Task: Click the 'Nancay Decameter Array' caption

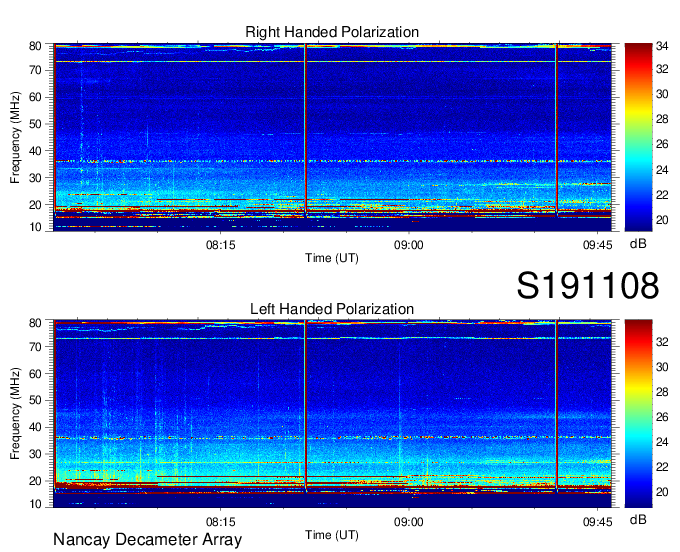Action: (147, 540)
